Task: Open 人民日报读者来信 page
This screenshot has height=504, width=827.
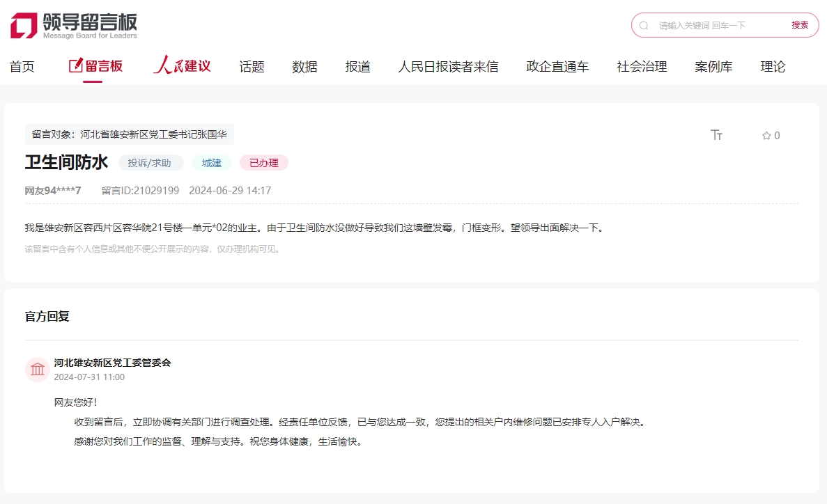Action: [448, 67]
